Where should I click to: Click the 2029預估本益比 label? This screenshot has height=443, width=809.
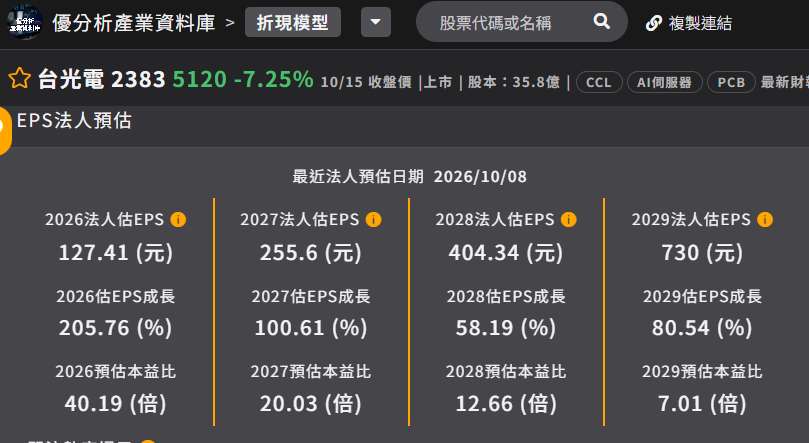coord(702,371)
